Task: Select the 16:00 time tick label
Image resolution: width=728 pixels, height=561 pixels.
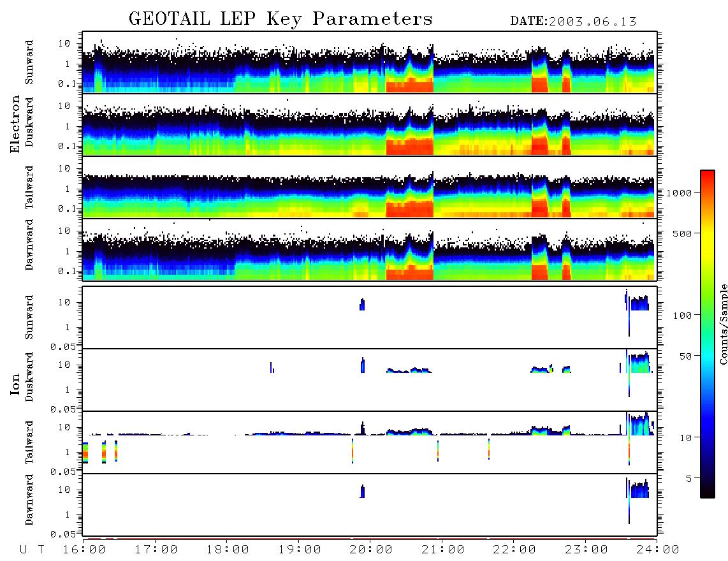Action: pos(85,550)
